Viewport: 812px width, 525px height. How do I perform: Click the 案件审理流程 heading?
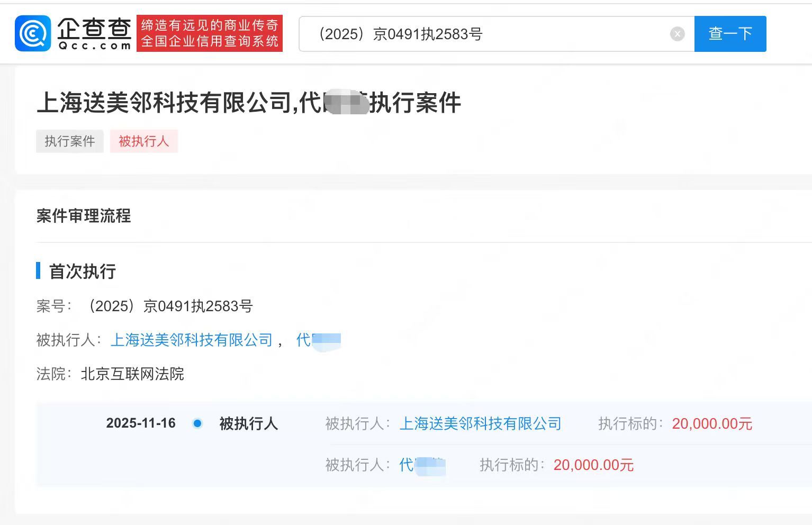[84, 215]
